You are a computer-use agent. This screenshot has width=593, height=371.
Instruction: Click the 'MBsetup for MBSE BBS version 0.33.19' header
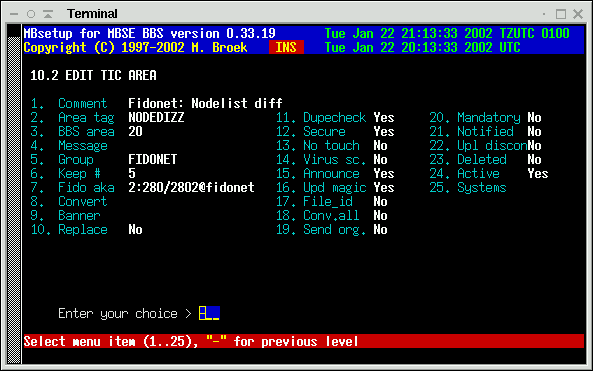coord(149,33)
